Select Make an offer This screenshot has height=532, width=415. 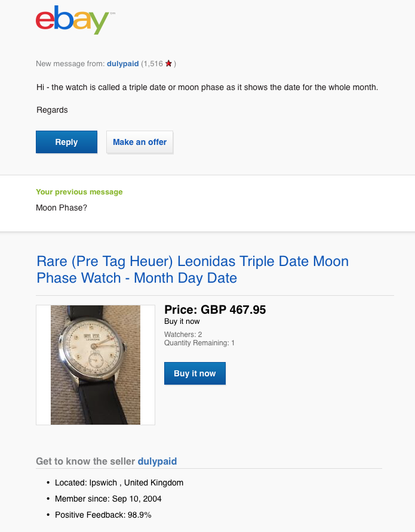pos(140,142)
